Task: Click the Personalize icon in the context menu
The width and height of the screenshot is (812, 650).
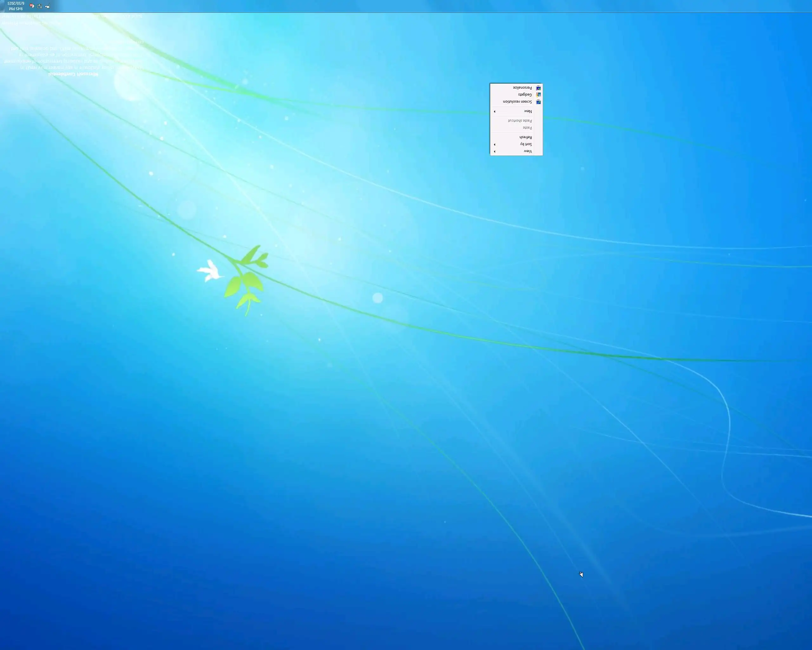Action: pos(539,88)
